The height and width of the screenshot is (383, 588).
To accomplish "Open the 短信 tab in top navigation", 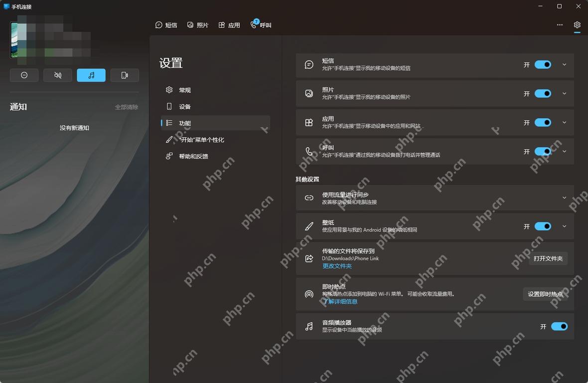I will coord(166,25).
